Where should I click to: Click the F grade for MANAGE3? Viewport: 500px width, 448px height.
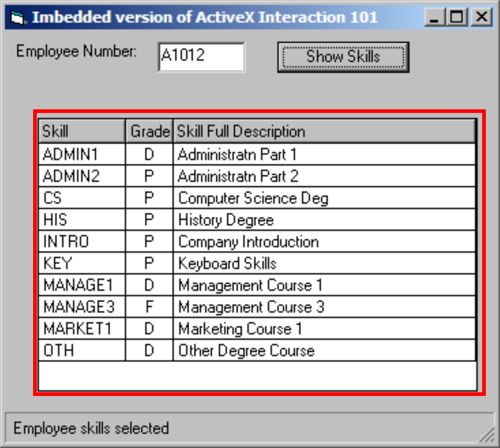pyautogui.click(x=149, y=307)
